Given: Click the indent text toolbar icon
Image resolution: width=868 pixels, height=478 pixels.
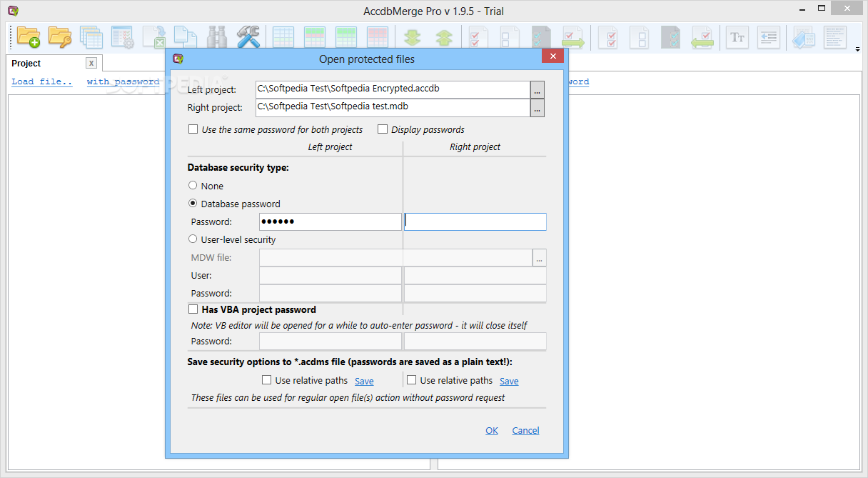Looking at the screenshot, I should [769, 36].
